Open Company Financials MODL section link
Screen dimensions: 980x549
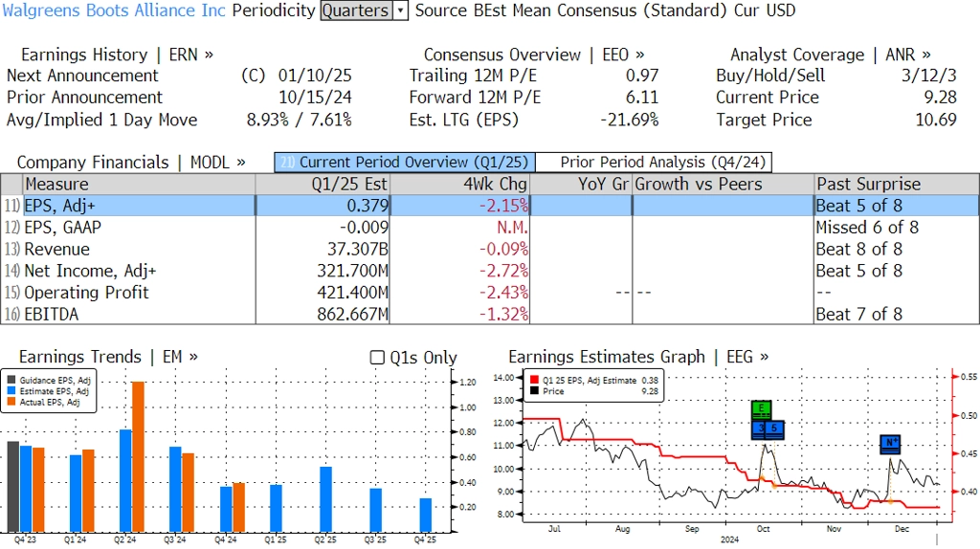[x=131, y=163]
